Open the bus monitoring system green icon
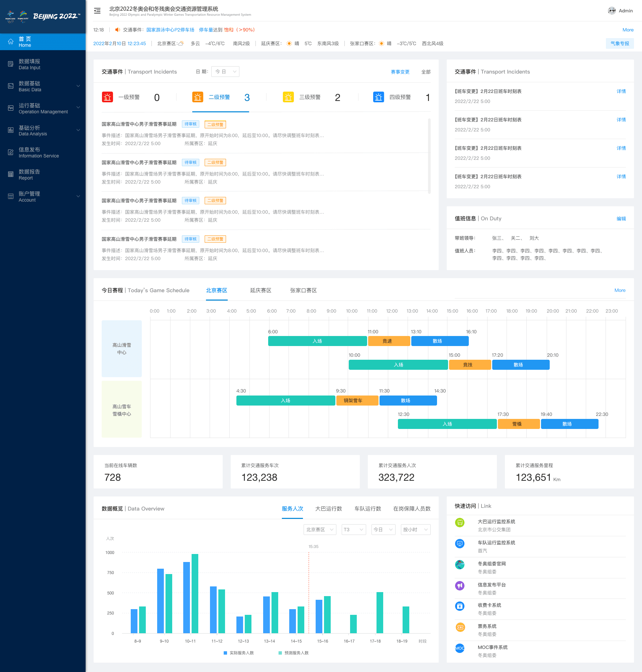 [459, 523]
